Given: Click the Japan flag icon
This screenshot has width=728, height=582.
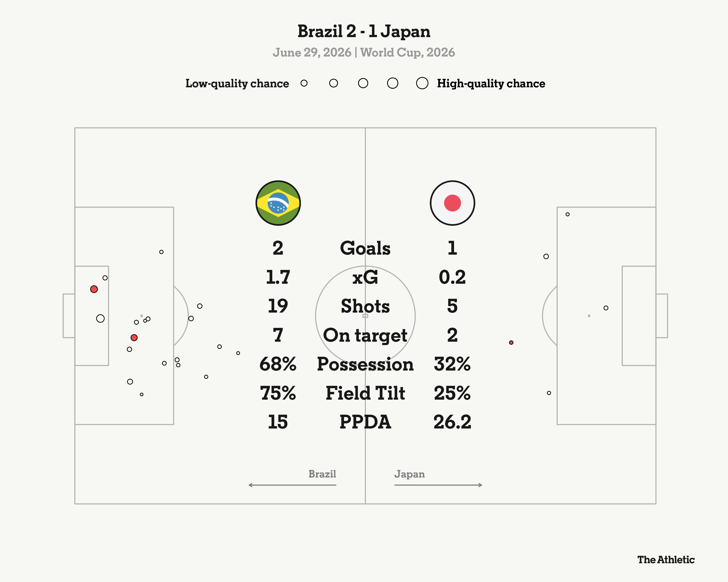Looking at the screenshot, I should click(453, 203).
